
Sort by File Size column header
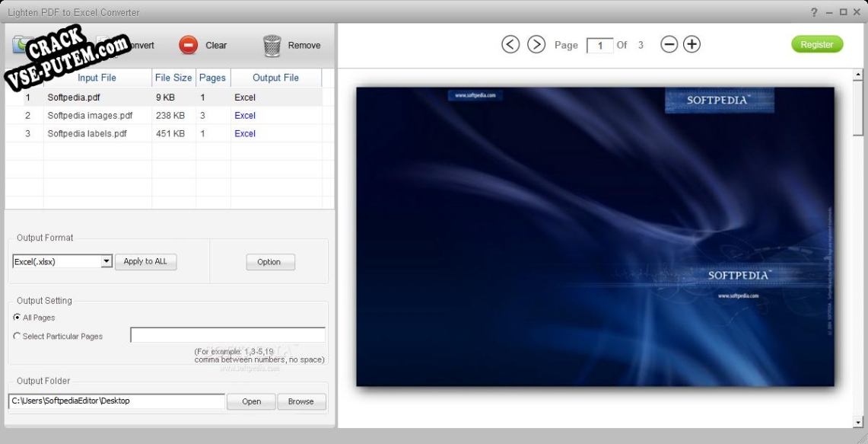[x=173, y=78]
